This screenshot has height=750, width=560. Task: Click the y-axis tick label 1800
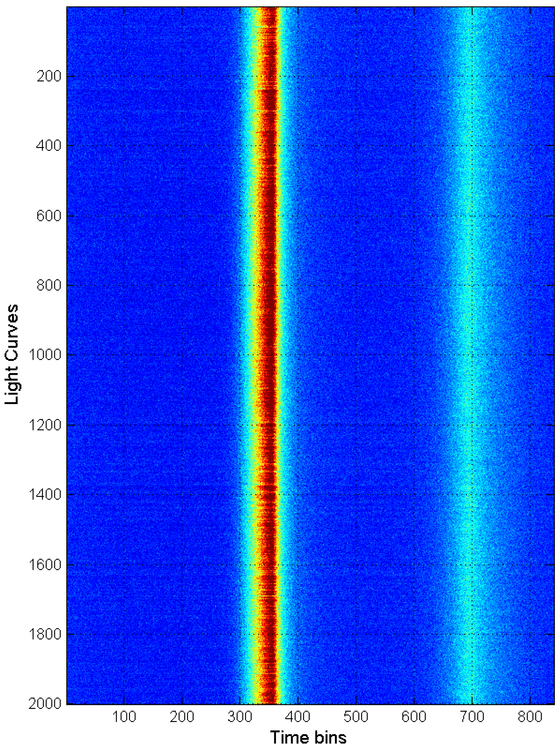[x=45, y=634]
